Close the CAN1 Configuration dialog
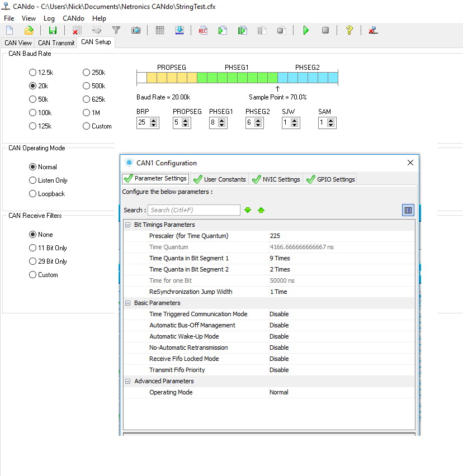463x476 pixels. [410, 163]
